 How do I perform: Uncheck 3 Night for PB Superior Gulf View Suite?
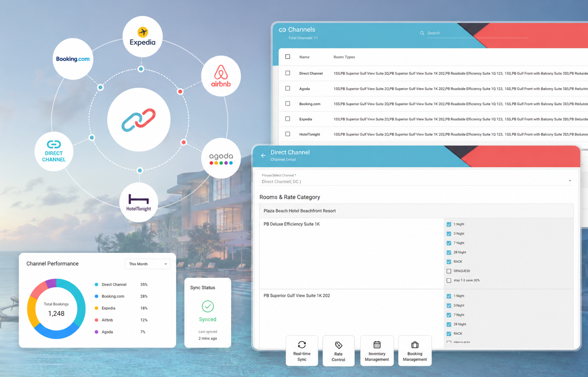click(x=449, y=306)
